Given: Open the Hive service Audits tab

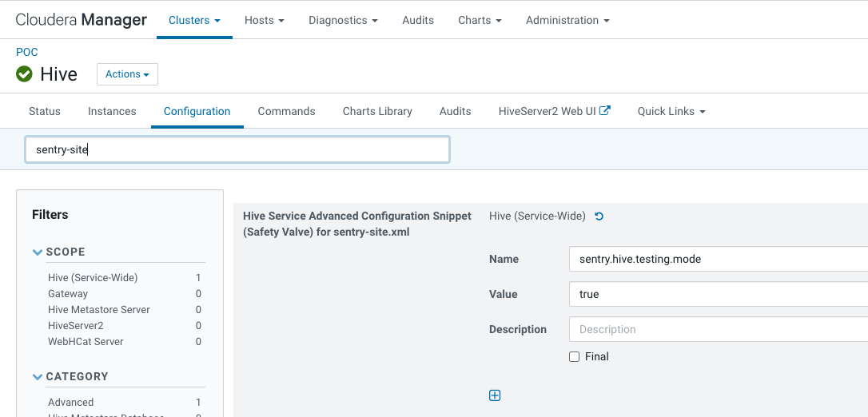Looking at the screenshot, I should click(455, 111).
